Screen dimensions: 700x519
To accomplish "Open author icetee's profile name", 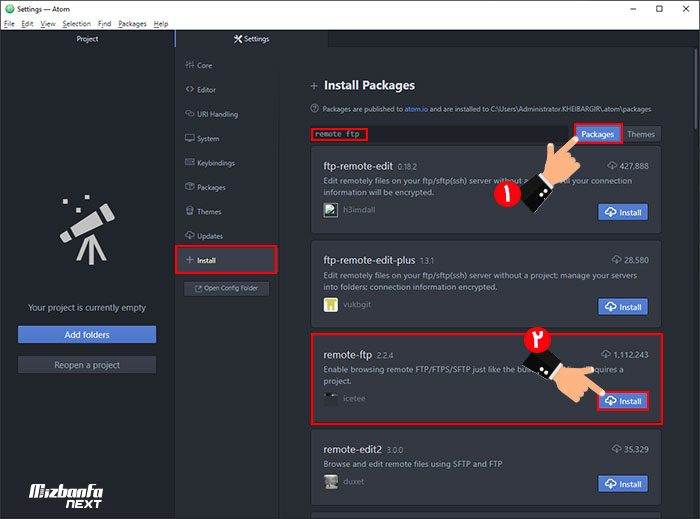I will tap(354, 399).
